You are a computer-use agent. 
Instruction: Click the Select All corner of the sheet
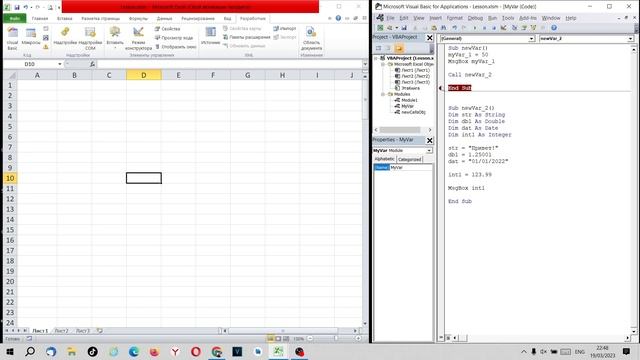pos(10,75)
